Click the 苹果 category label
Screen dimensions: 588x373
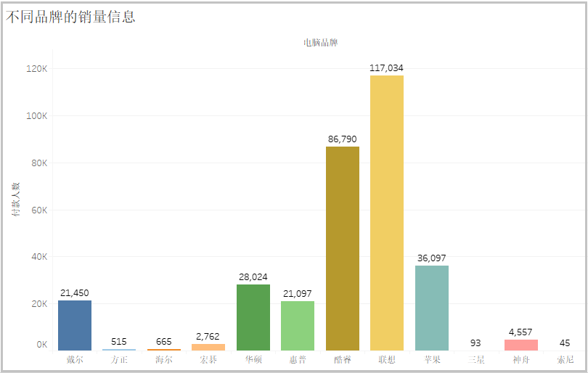pyautogui.click(x=432, y=360)
